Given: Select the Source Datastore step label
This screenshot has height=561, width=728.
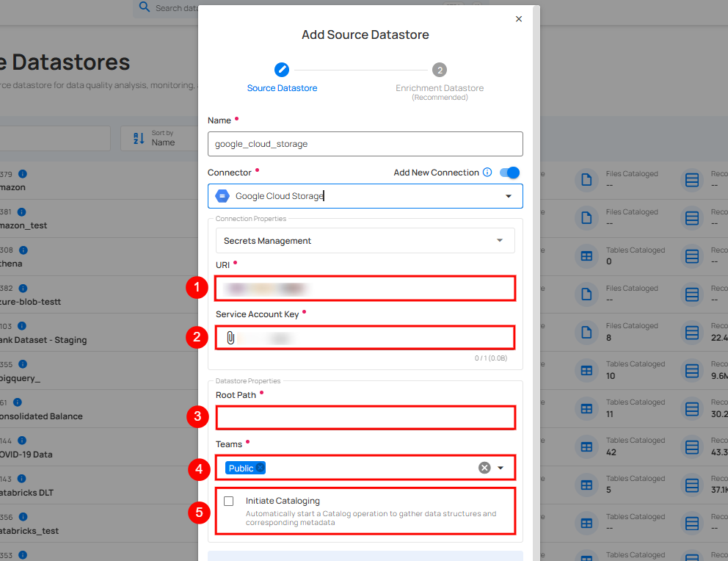Looking at the screenshot, I should 282,87.
